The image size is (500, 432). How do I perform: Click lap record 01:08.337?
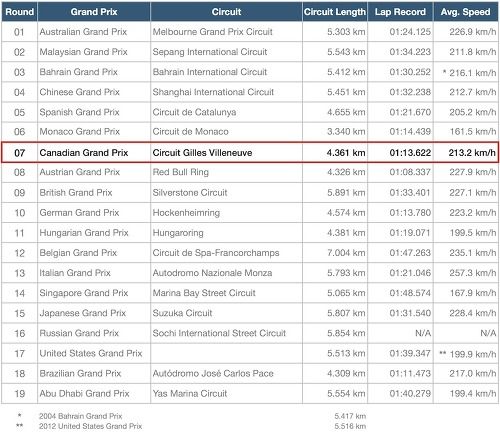point(410,172)
